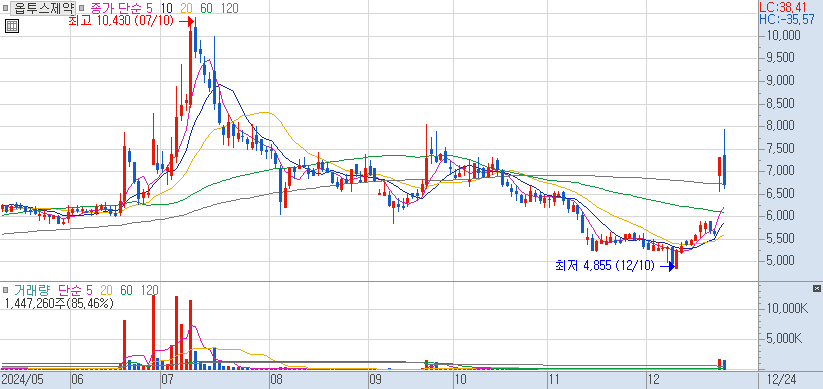823x389 pixels.
Task: Click the HC:-35.57 value
Action: coord(787,19)
